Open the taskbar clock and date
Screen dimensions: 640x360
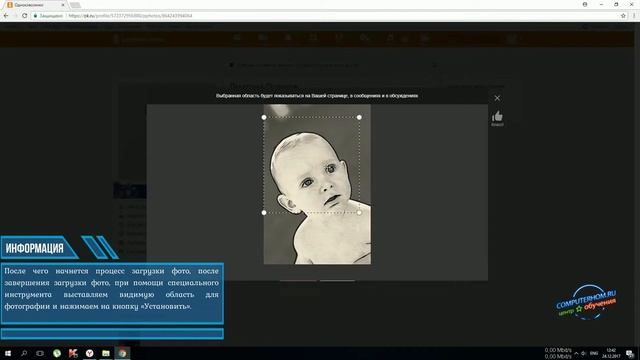[611, 353]
